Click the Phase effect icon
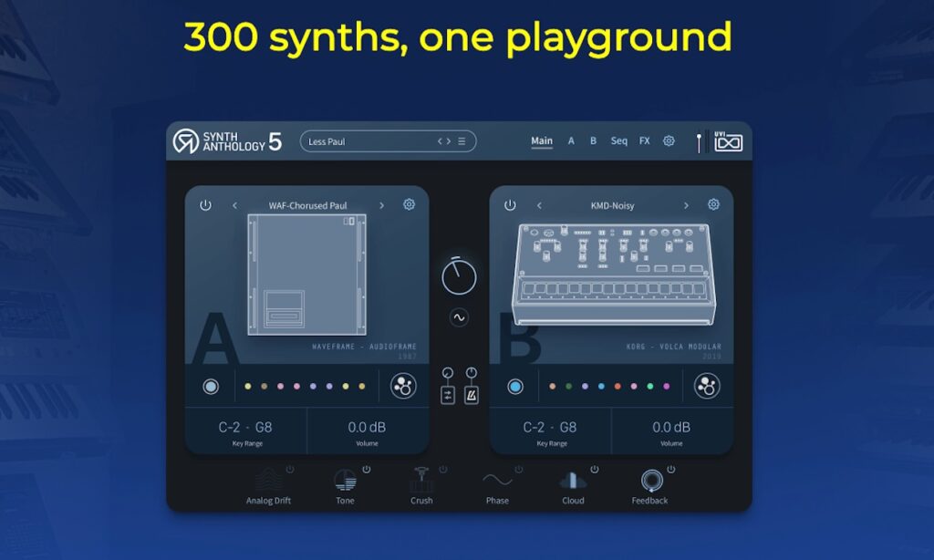Viewport: 934px width, 560px height. (x=497, y=480)
